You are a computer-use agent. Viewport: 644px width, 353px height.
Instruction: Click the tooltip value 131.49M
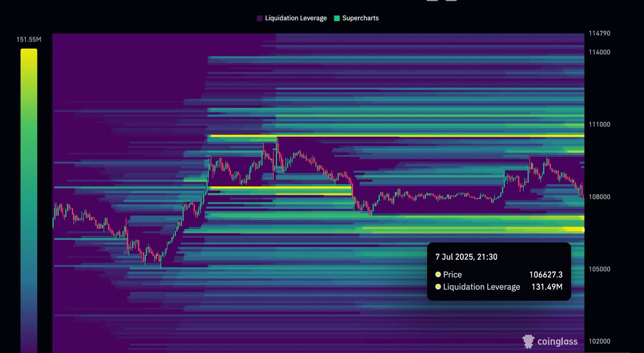[547, 287]
